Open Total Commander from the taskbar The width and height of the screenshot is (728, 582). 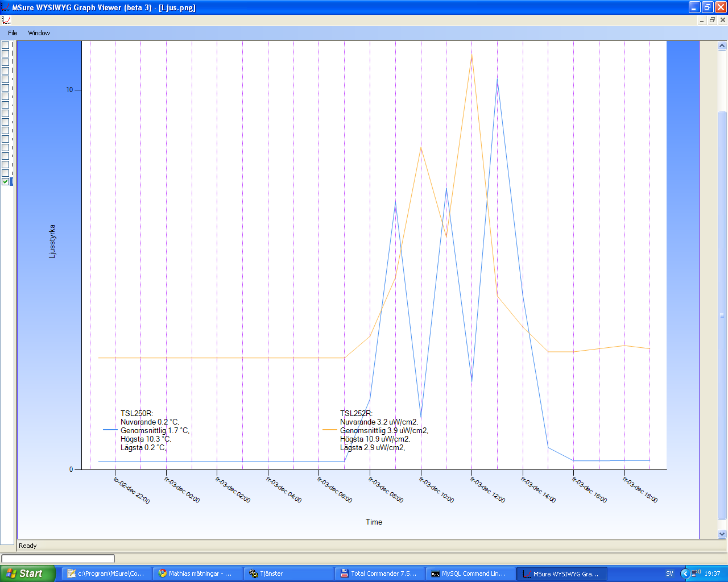point(379,573)
